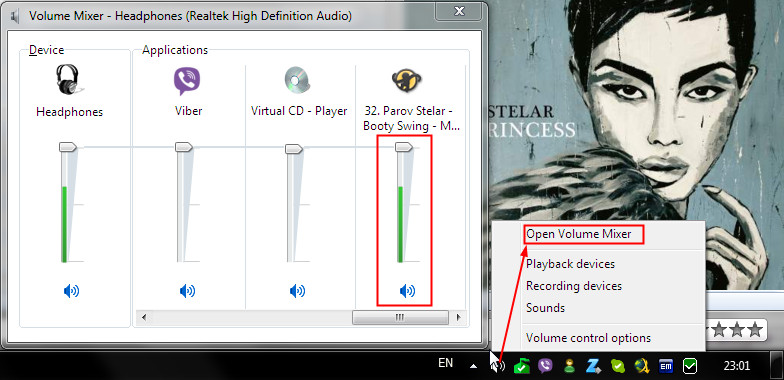Click the Headphones volume slider handle
Image resolution: width=784 pixels, height=380 pixels.
click(x=67, y=146)
